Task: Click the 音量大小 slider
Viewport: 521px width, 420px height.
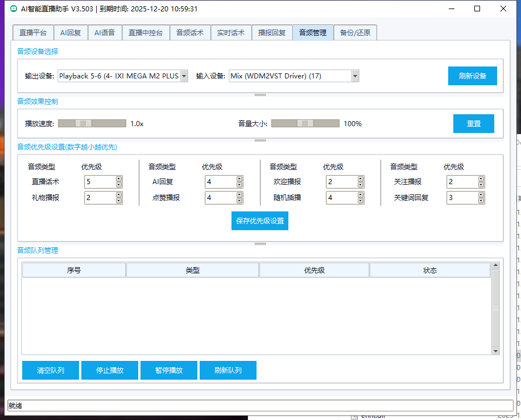Action: point(305,123)
